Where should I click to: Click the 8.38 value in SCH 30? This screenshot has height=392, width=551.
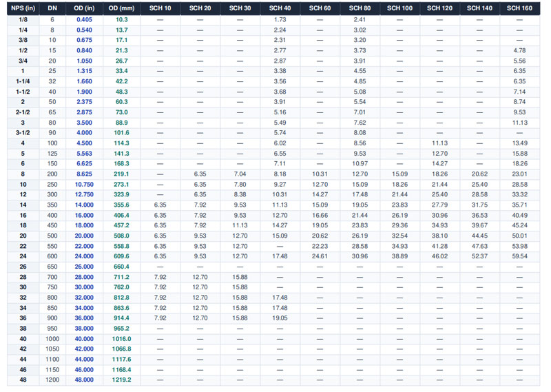point(240,195)
